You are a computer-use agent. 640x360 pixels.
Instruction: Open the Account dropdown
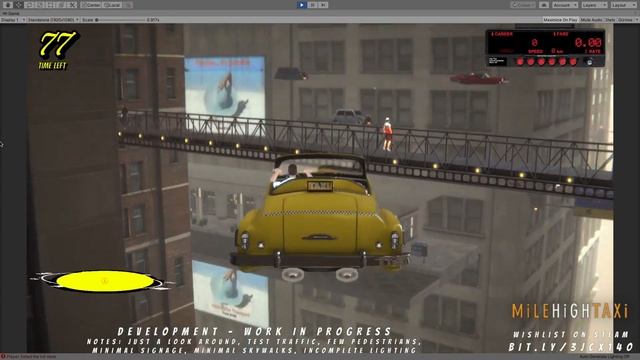565,5
